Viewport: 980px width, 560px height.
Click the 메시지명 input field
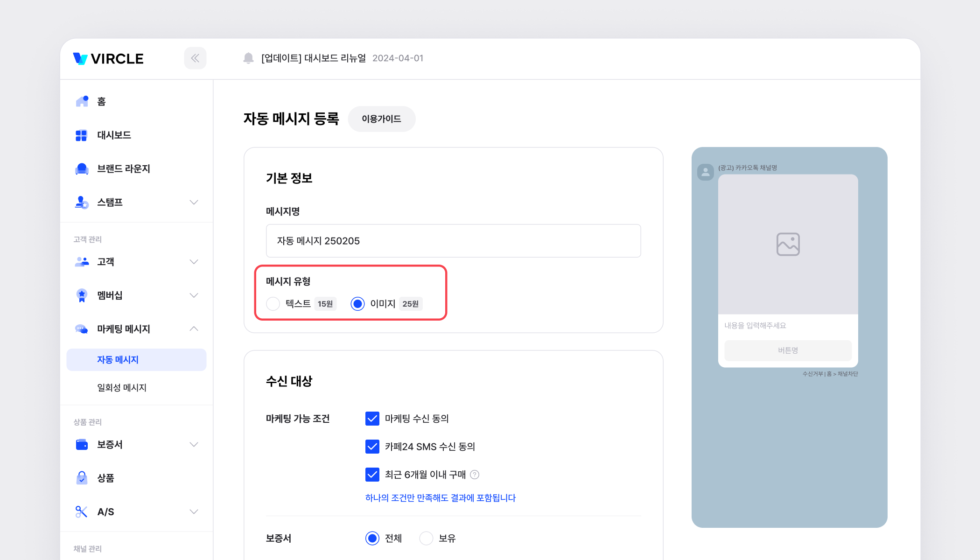(453, 241)
